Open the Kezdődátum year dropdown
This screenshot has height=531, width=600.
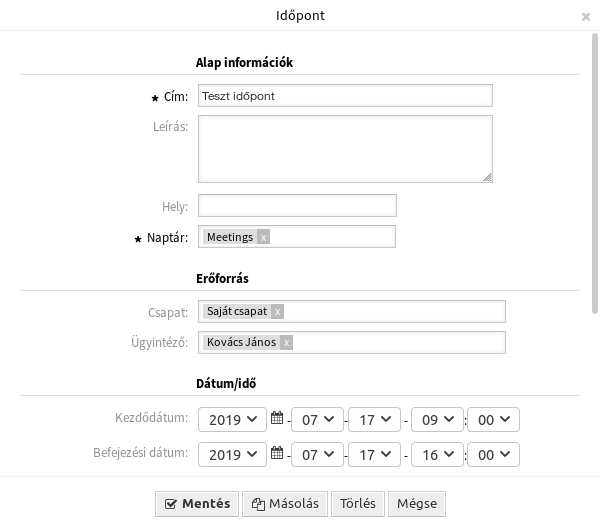click(x=232, y=420)
